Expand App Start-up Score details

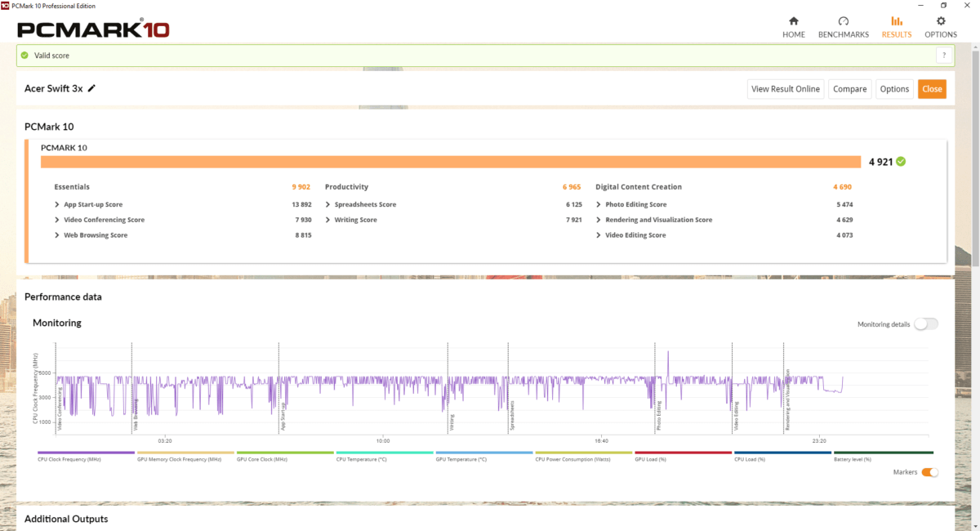click(x=57, y=204)
